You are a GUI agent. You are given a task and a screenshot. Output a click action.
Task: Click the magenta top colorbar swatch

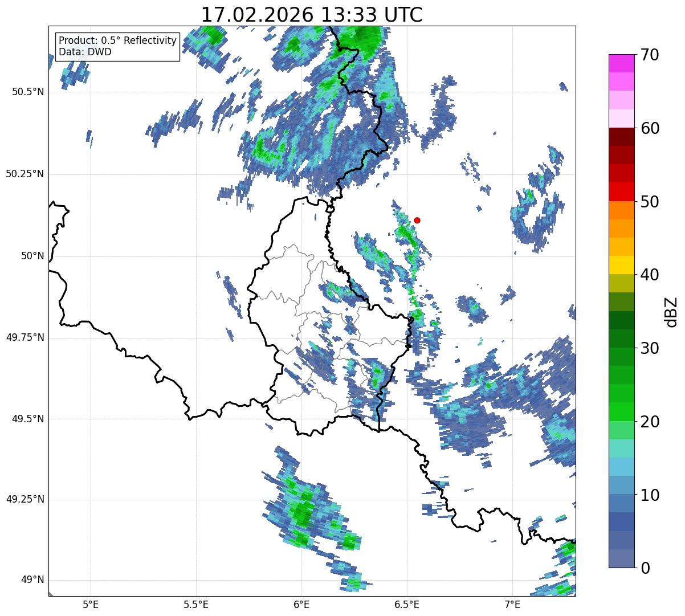[622, 63]
